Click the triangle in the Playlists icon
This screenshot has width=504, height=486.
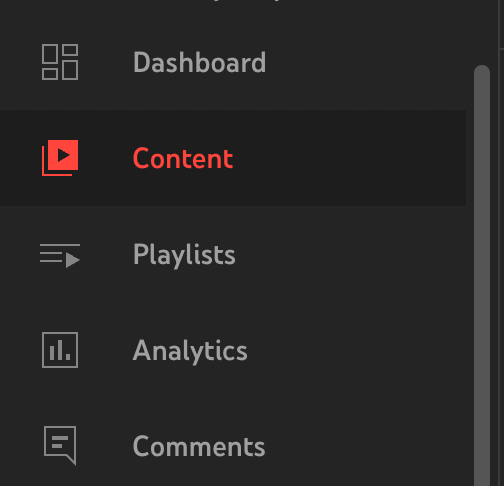(x=73, y=260)
